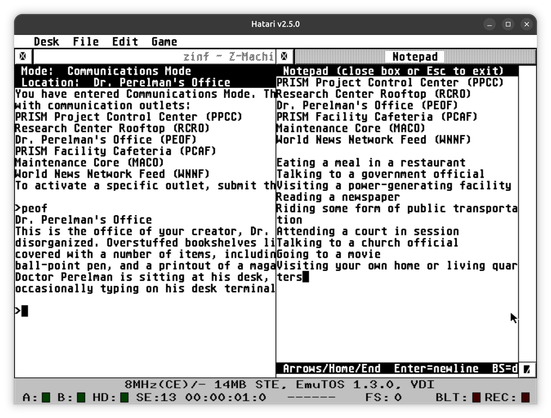
Task: Click the '>peof' command line
Action: coord(31,208)
